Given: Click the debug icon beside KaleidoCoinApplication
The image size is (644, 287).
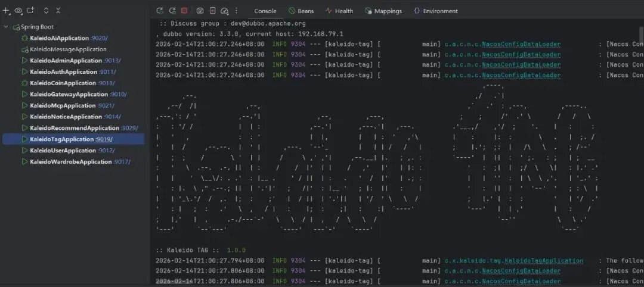Looking at the screenshot, I should coord(24,83).
